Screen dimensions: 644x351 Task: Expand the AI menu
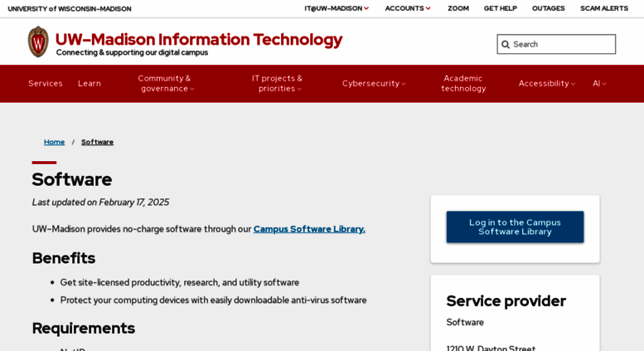(x=599, y=84)
